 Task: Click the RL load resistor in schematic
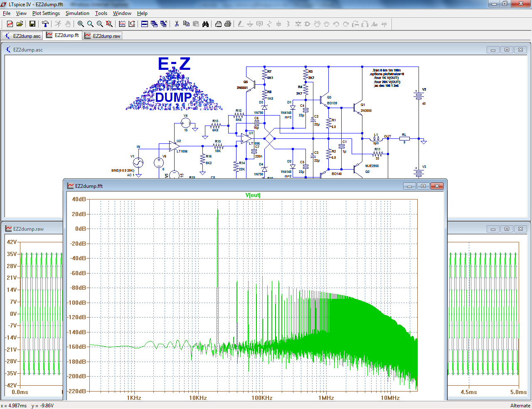pos(404,138)
